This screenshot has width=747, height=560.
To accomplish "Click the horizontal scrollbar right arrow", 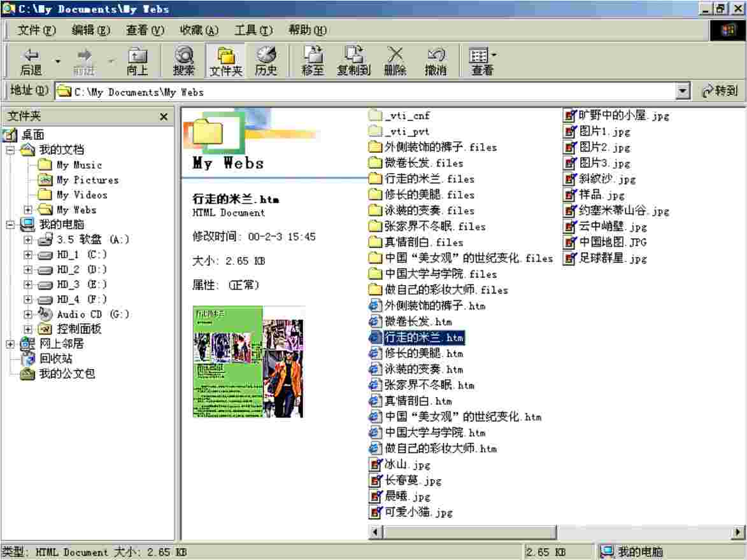I will [738, 532].
